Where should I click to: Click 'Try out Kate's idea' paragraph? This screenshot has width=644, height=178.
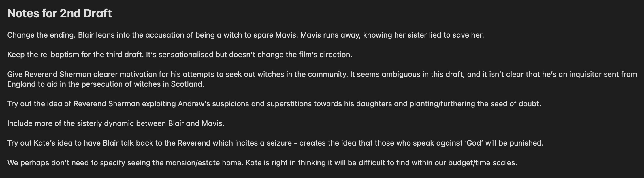point(275,143)
